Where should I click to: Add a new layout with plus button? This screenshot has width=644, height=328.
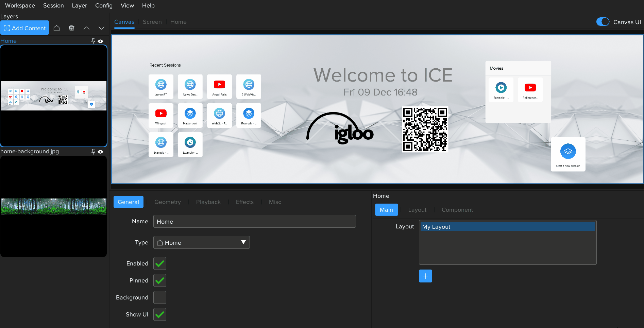point(425,276)
